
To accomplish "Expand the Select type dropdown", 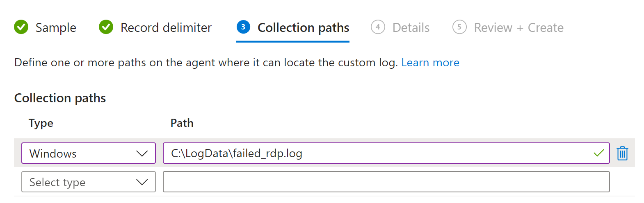I will click(x=89, y=182).
